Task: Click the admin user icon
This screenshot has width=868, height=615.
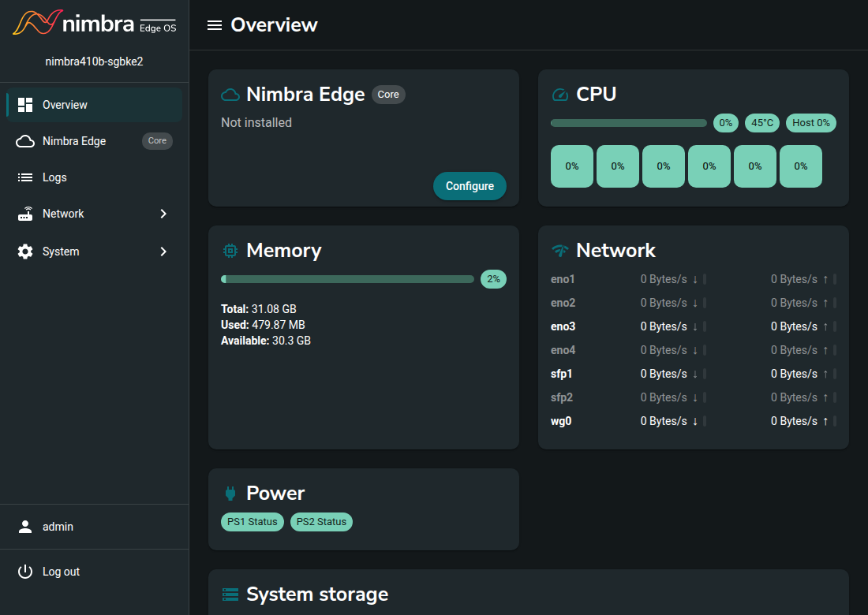Action: click(x=25, y=527)
